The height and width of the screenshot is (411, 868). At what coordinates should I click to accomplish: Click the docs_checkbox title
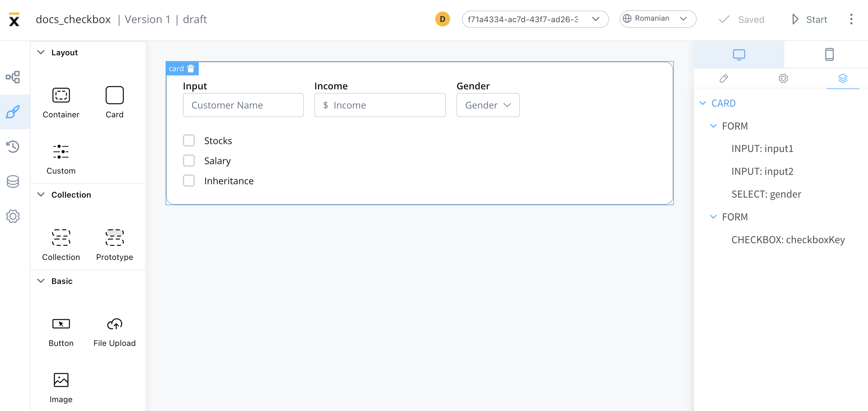click(x=73, y=19)
